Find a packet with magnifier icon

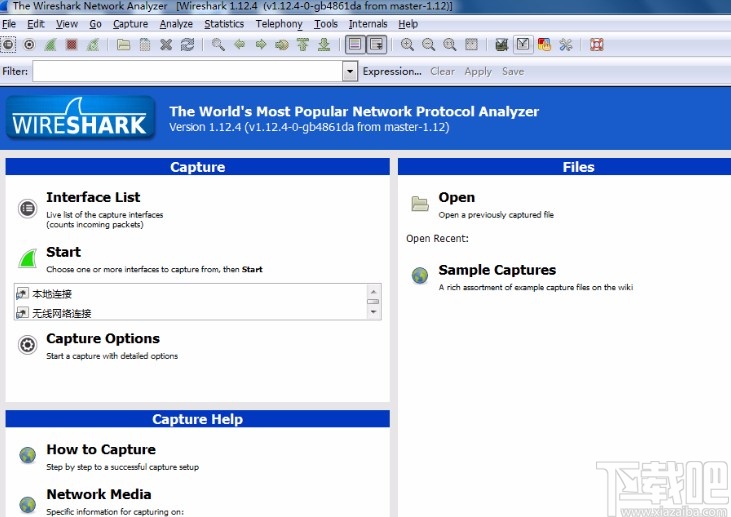tap(218, 45)
